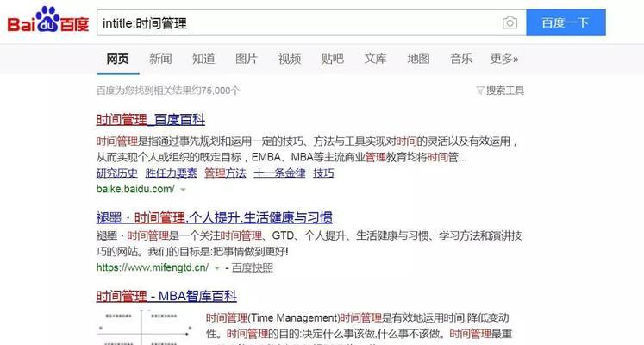The width and height of the screenshot is (644, 345).
Task: Open result 时间管理_百度百科
Action: pyautogui.click(x=150, y=120)
